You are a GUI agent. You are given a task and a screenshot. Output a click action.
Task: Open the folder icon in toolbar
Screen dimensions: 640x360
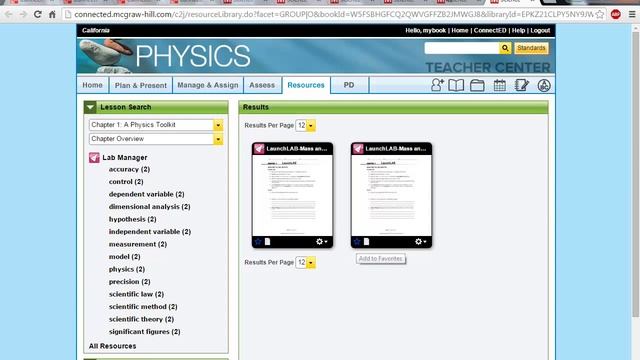(477, 85)
